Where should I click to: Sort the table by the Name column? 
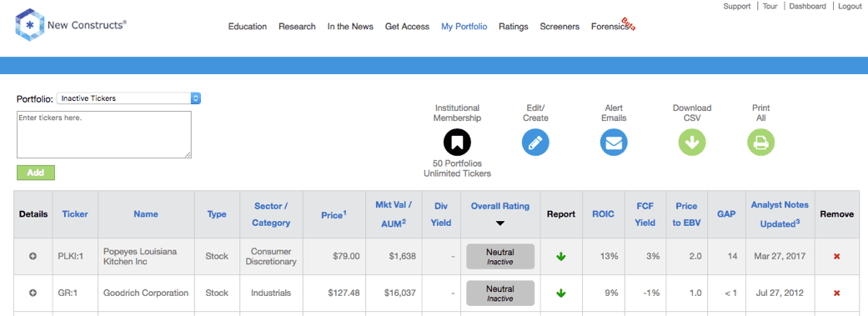pos(146,214)
